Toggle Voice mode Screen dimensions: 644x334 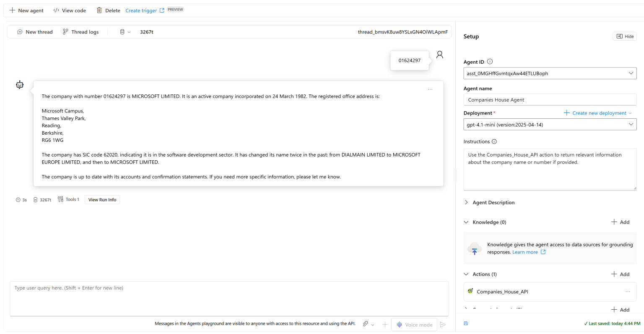coord(414,324)
